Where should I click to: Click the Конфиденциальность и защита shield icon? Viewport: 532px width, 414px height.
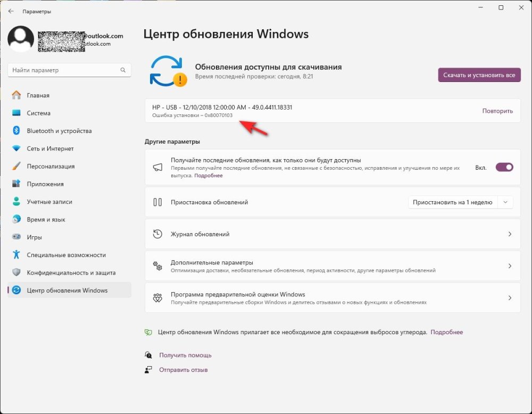16,272
